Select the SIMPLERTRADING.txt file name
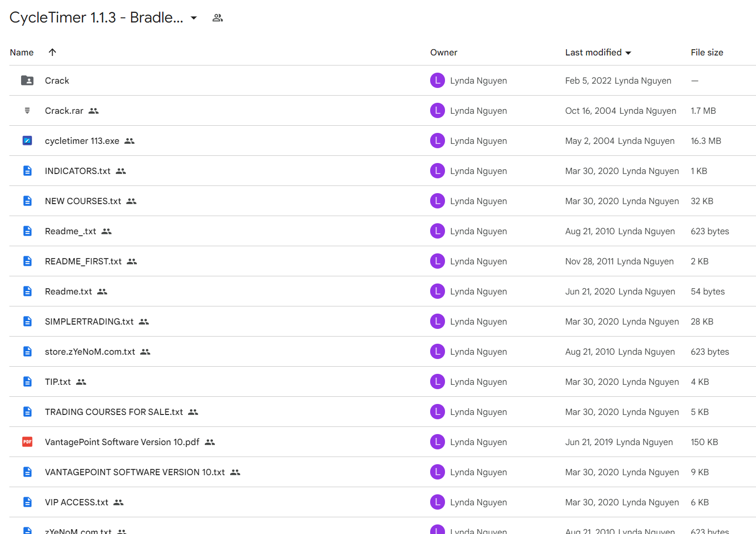The width and height of the screenshot is (756, 534). (x=89, y=322)
